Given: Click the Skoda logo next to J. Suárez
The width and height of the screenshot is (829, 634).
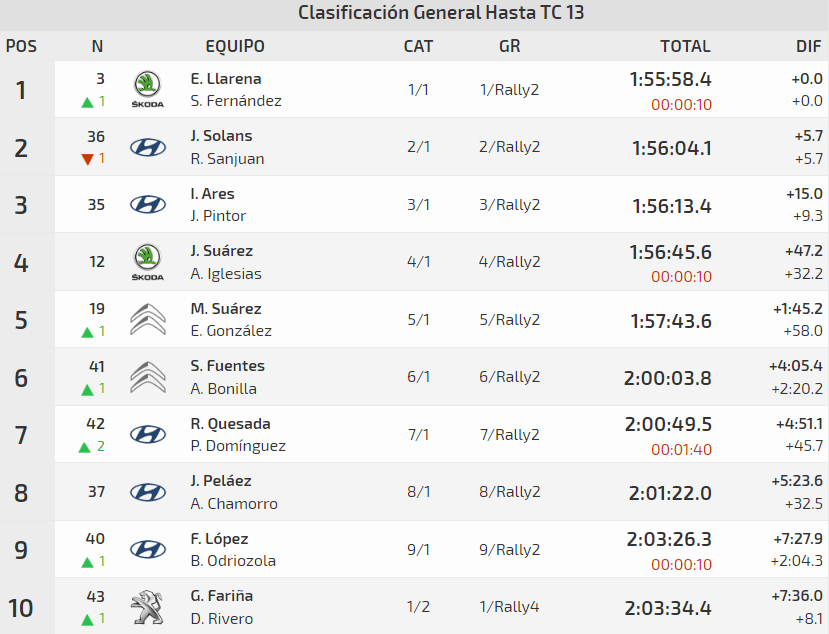Looking at the screenshot, I should click(148, 262).
